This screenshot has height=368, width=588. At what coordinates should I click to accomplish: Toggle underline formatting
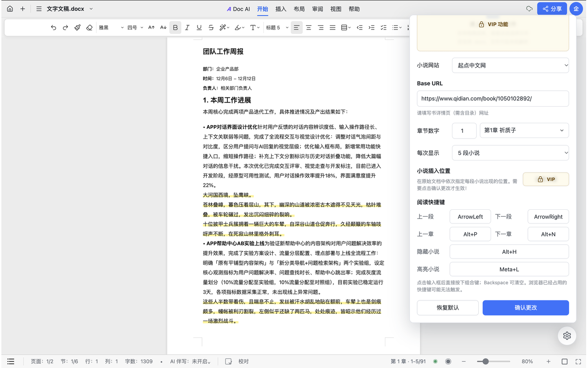199,28
